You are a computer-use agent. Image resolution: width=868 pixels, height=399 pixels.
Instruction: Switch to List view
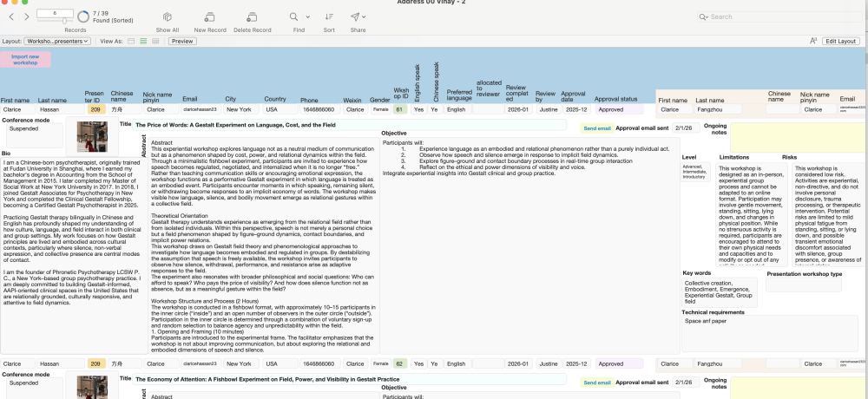(143, 41)
